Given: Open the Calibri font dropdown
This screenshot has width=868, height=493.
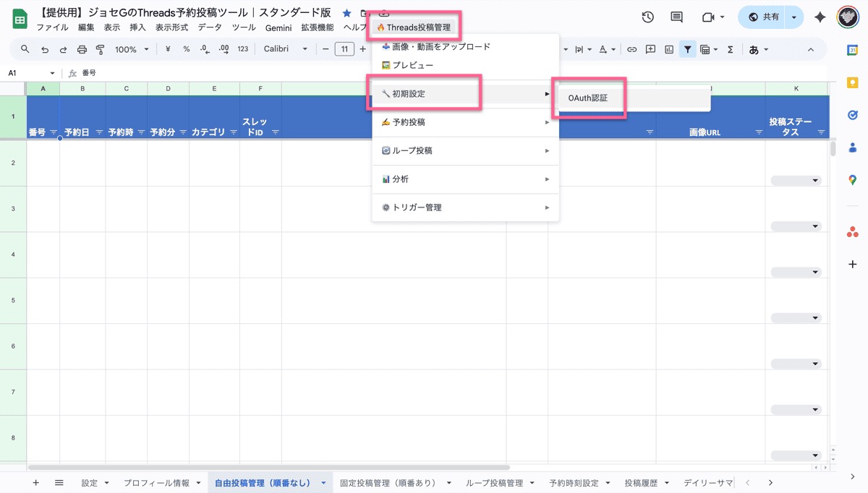Looking at the screenshot, I should click(285, 49).
